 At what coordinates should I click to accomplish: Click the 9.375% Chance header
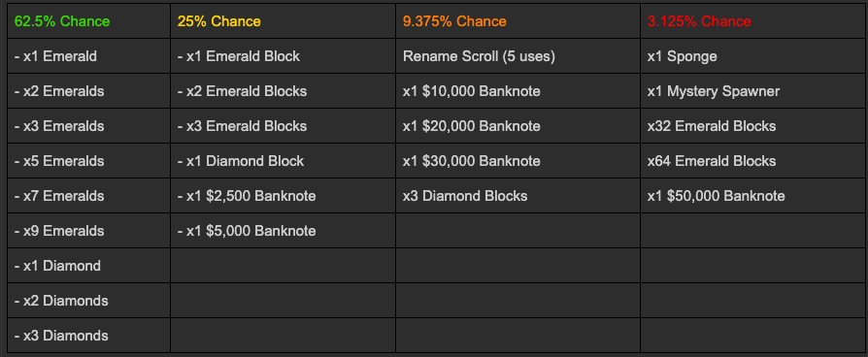point(517,21)
